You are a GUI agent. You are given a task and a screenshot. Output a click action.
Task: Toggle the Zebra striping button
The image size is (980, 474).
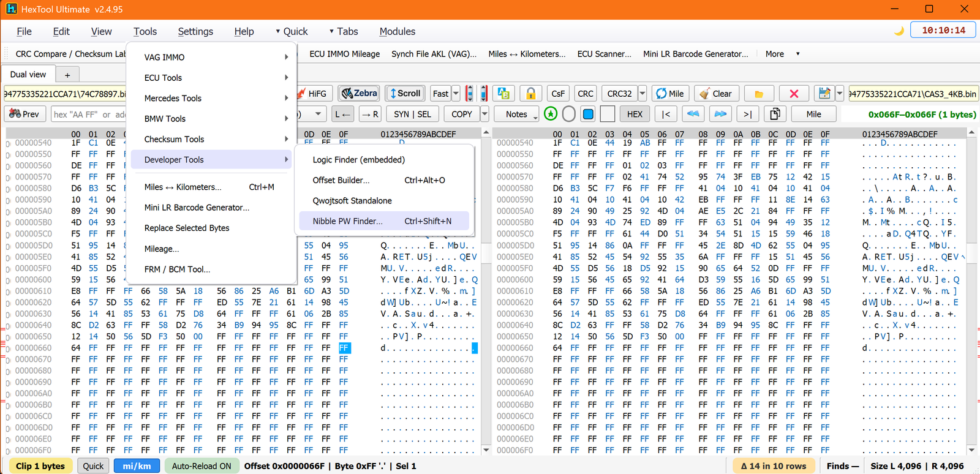(x=359, y=93)
